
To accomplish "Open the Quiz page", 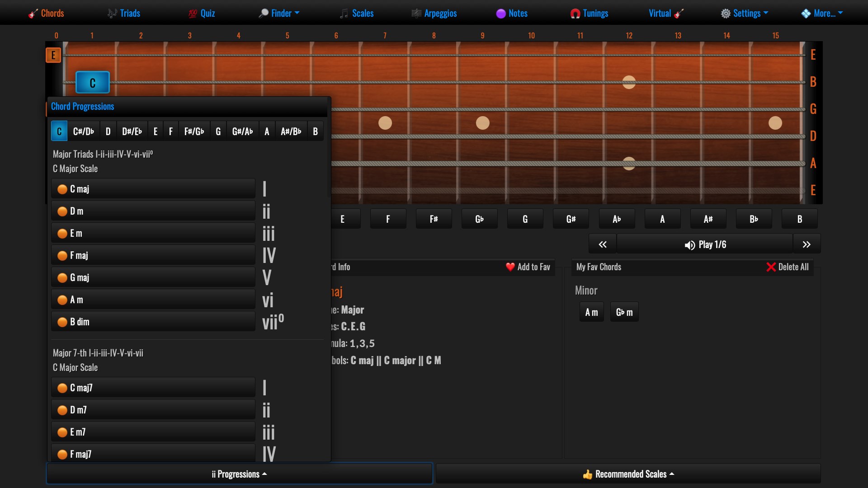I will click(x=202, y=13).
